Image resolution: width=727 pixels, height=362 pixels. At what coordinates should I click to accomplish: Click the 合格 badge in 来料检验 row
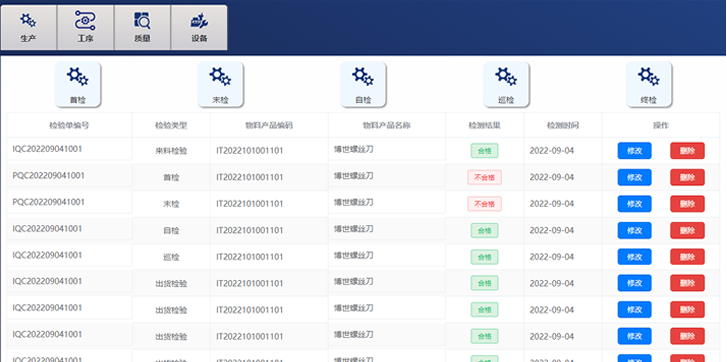pos(485,151)
